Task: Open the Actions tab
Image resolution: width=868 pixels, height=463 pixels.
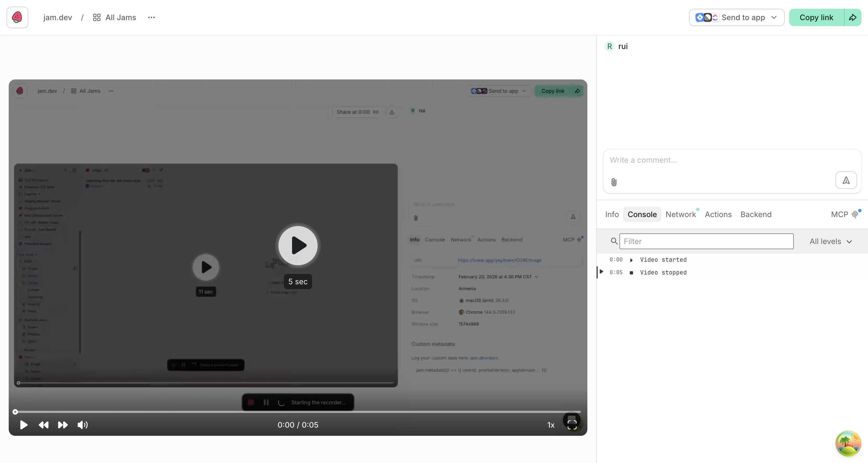Action: [x=718, y=215]
